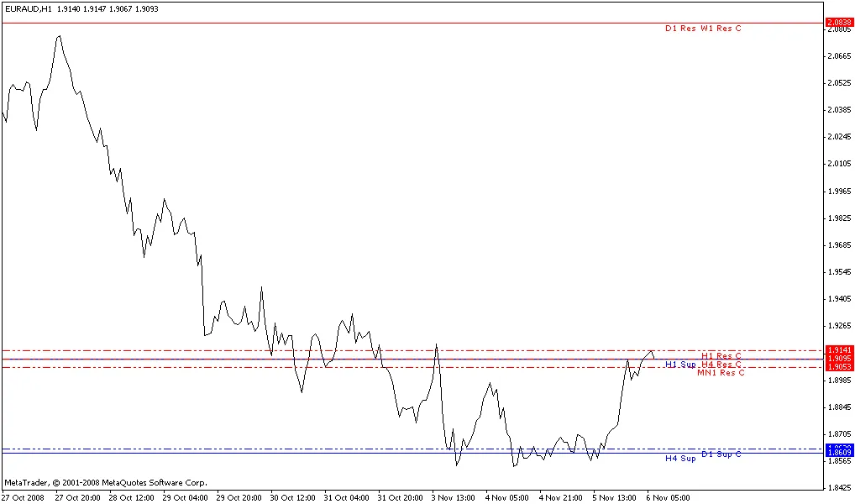Select the '29 Oct 04:00' time marker
Screen dimensions: 855x504
186,497
